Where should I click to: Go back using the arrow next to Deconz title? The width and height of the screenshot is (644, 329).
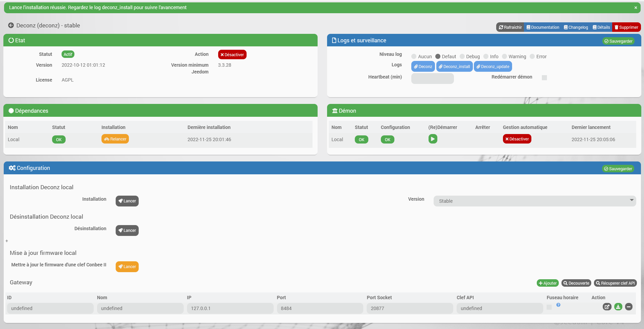(x=11, y=25)
